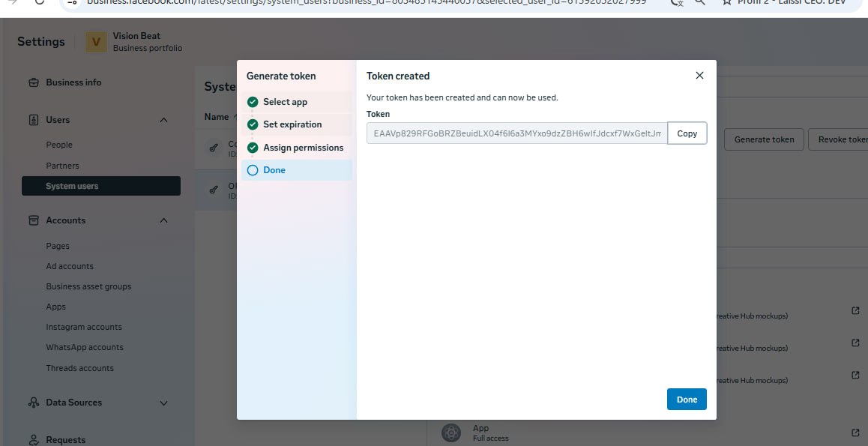The image size is (868, 446).
Task: Open first Creative Hub mockups external link
Action: pos(855,310)
